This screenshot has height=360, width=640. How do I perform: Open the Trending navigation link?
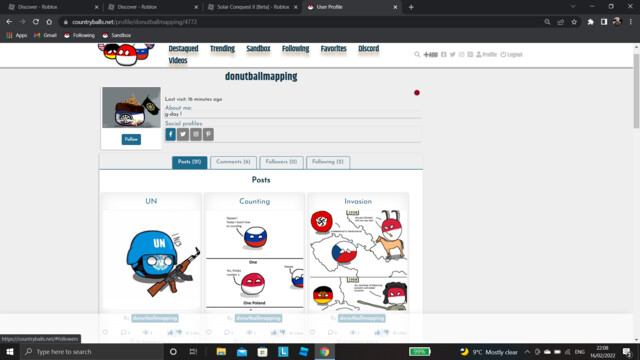pyautogui.click(x=222, y=49)
